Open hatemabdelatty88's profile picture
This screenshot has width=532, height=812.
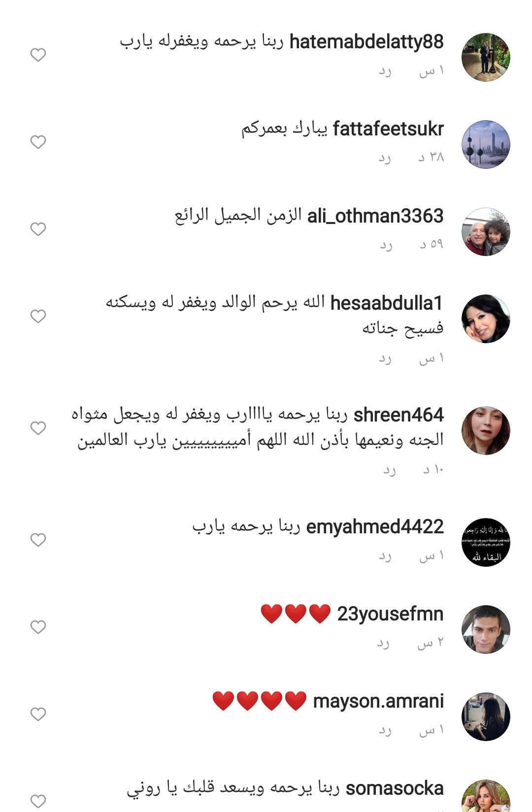point(486,57)
